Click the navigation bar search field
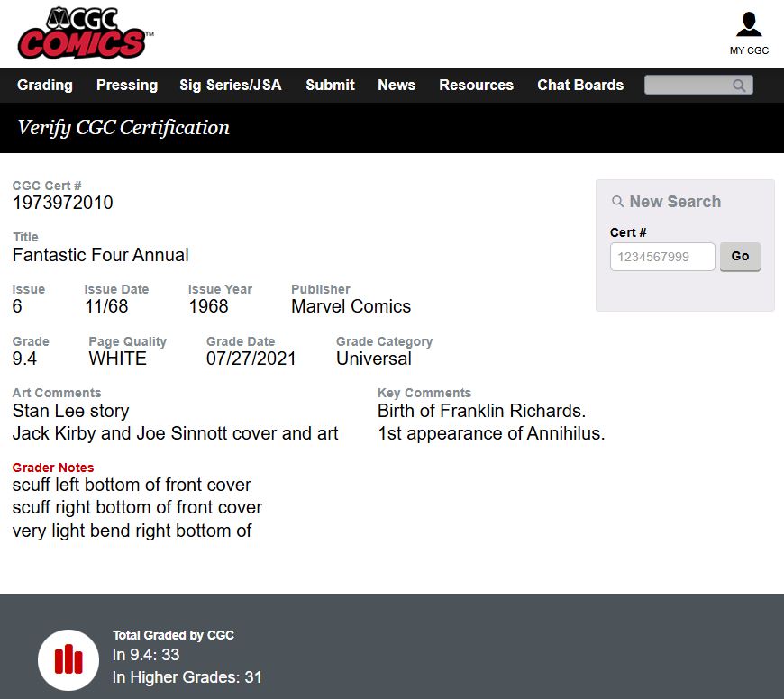The width and height of the screenshot is (784, 699). tap(698, 85)
